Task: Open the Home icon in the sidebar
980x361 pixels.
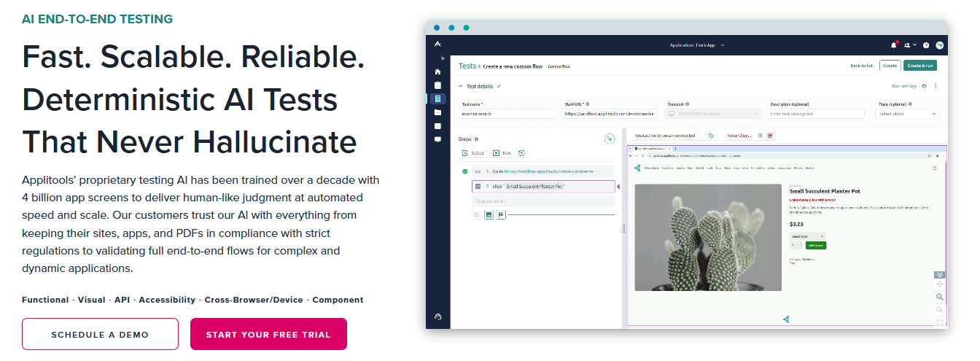Action: pyautogui.click(x=437, y=71)
